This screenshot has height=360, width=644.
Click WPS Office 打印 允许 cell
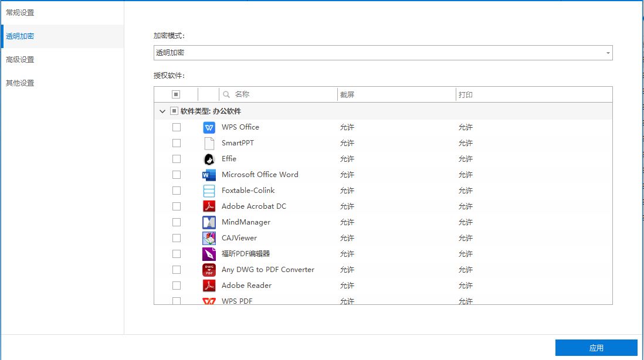[466, 127]
